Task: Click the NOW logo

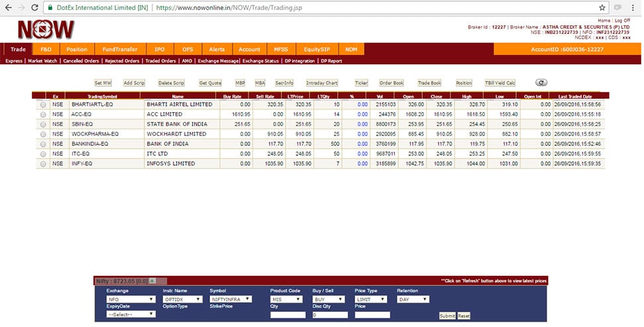Action: [x=46, y=30]
